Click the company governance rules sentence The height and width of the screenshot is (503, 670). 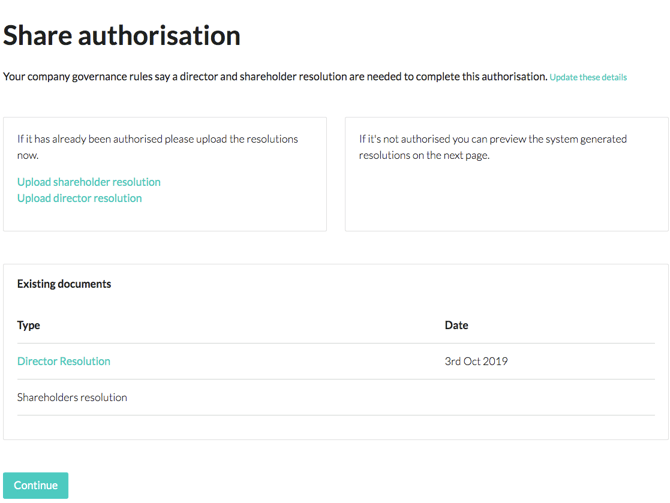(275, 76)
